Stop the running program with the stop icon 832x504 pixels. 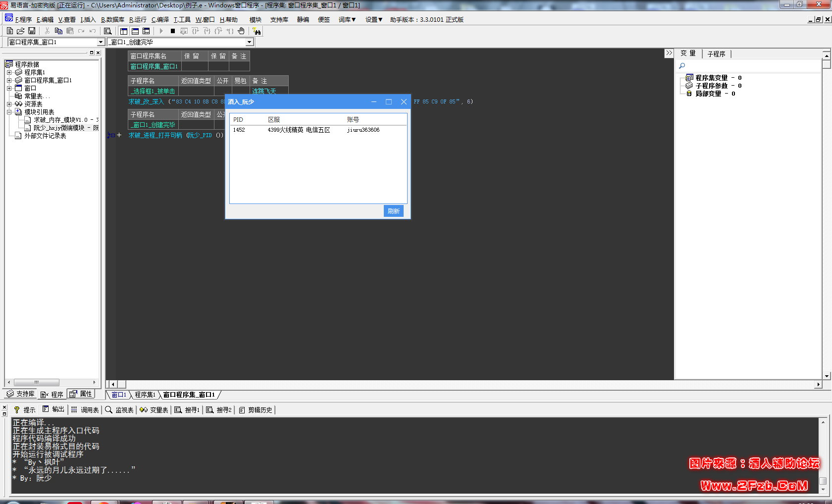pos(173,31)
